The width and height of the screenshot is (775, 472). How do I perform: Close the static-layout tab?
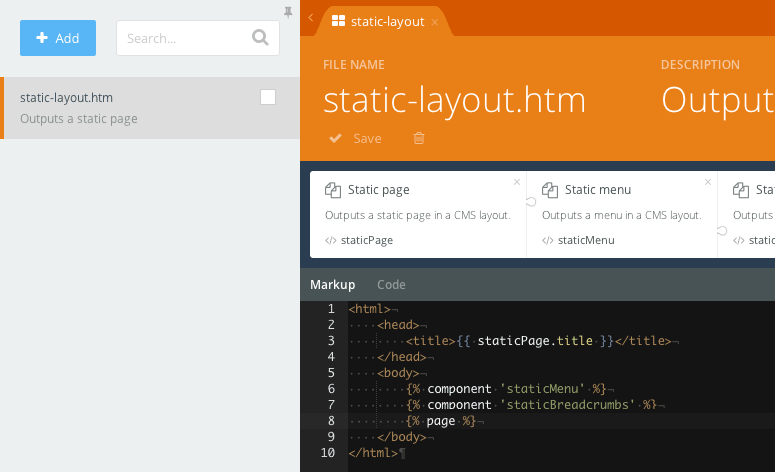[435, 22]
